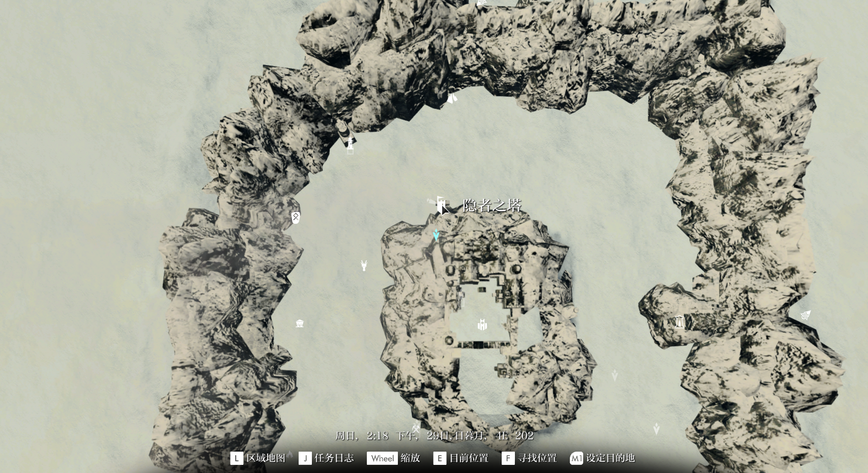
Task: Select the fortress marker in the courtyard
Action: [x=482, y=324]
